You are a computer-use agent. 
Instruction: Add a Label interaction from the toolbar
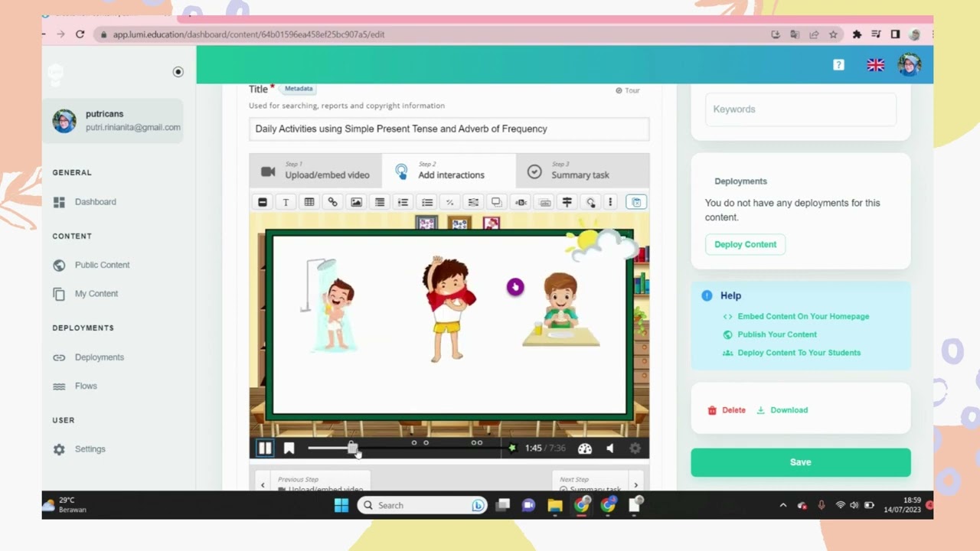click(x=263, y=202)
